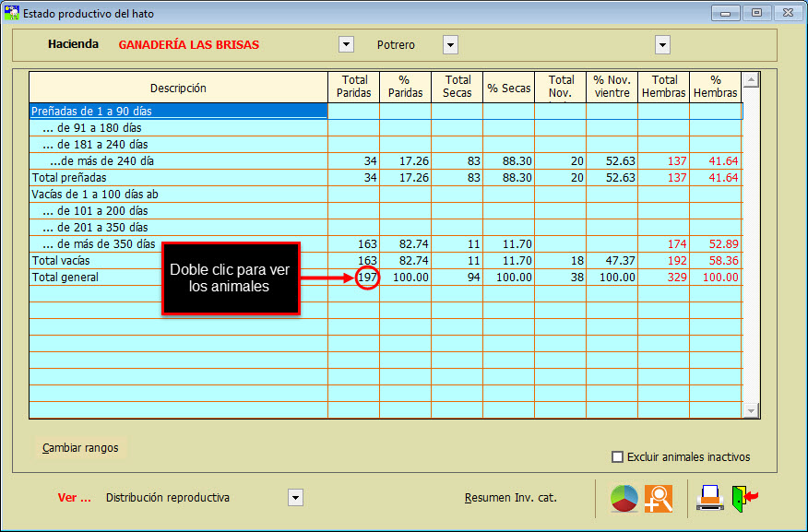Open the Potrero dropdown list
Viewport: 808px width, 532px height.
pos(450,44)
